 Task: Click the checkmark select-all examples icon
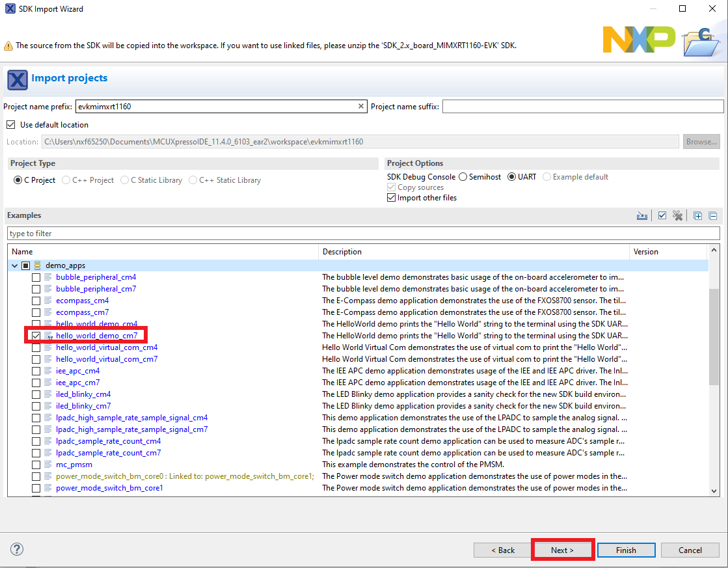[662, 216]
